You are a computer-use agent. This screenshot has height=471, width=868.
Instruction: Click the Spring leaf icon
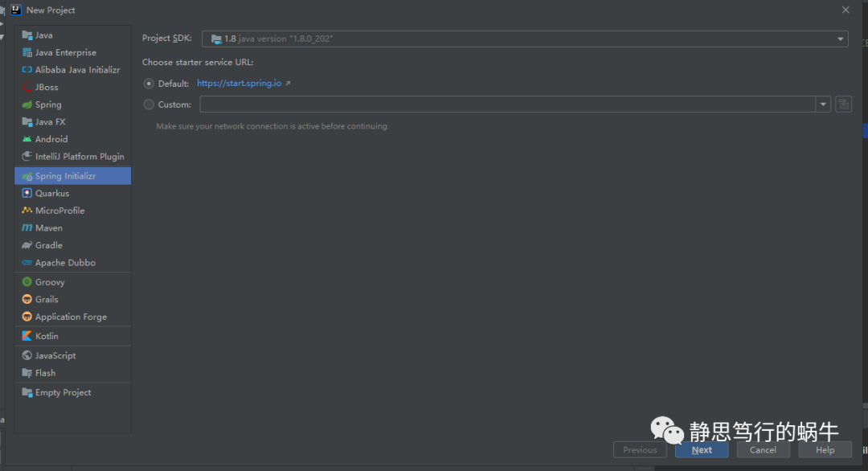coord(27,104)
